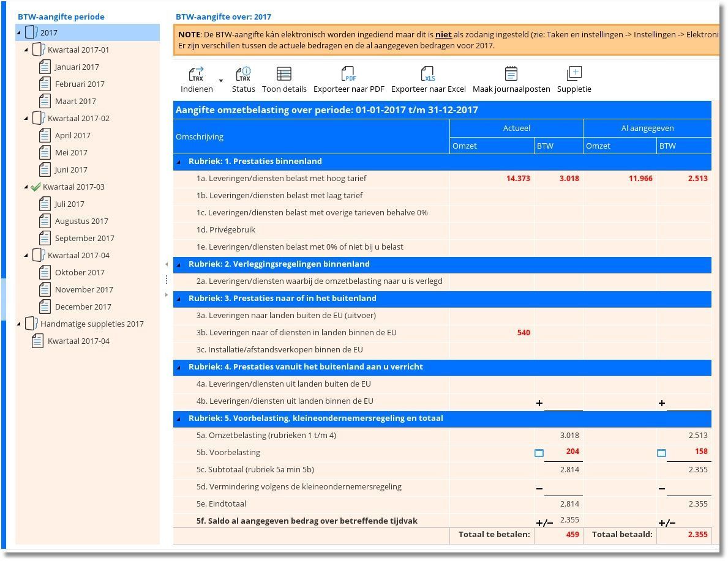Collapse Rubriek 1 Prestaties binnenland section
Image resolution: width=728 pixels, height=561 pixels.
(179, 162)
